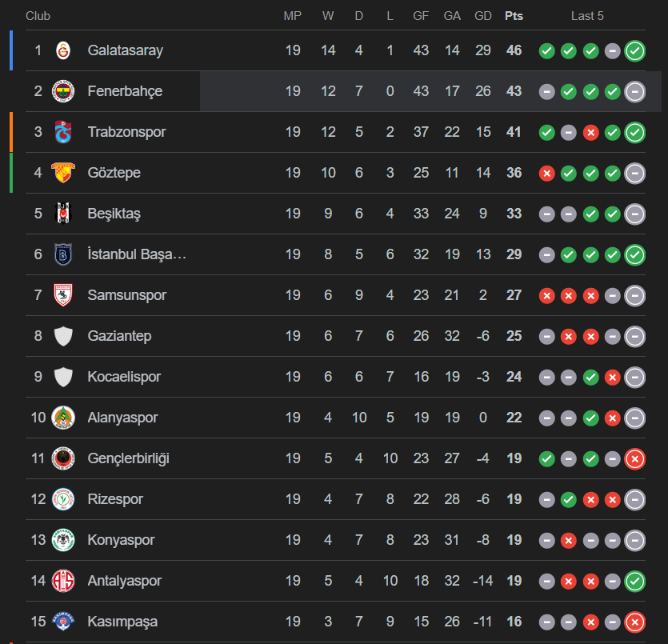Image resolution: width=668 pixels, height=644 pixels.
Task: Click Galatasaray's most recent win indicator
Action: 635,51
